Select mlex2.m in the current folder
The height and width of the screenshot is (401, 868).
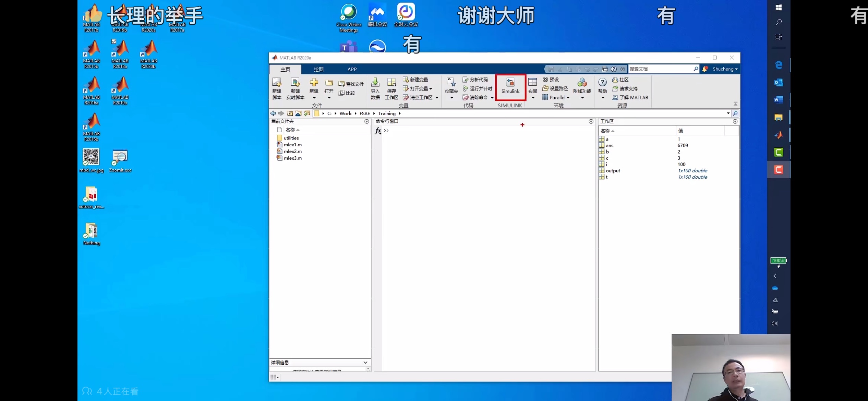pos(292,151)
